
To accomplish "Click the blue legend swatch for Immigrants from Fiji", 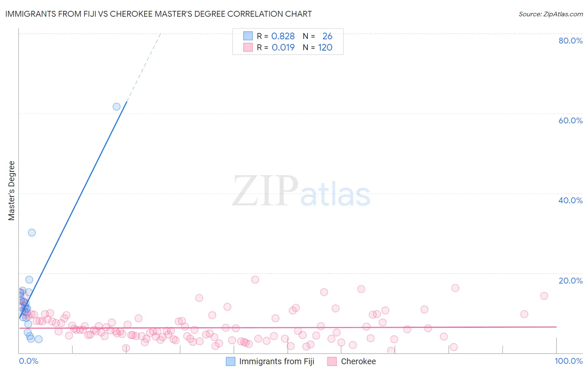I will pos(230,361).
